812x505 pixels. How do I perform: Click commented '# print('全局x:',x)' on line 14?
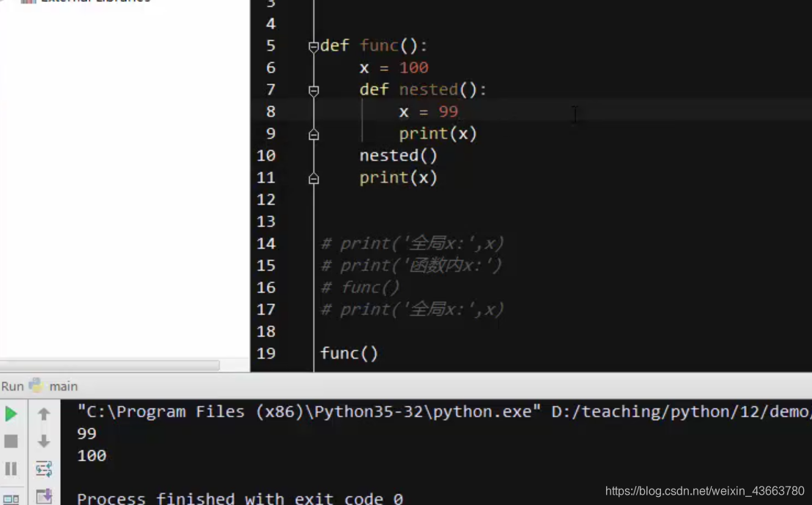coord(412,243)
